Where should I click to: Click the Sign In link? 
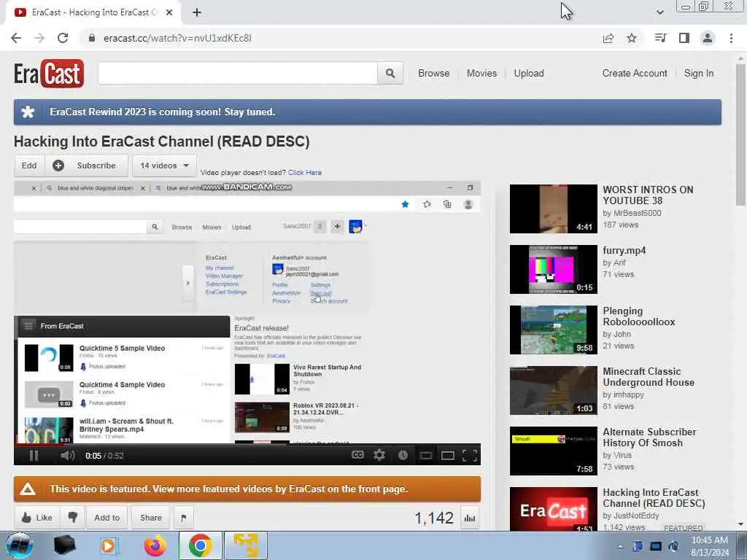click(x=699, y=74)
